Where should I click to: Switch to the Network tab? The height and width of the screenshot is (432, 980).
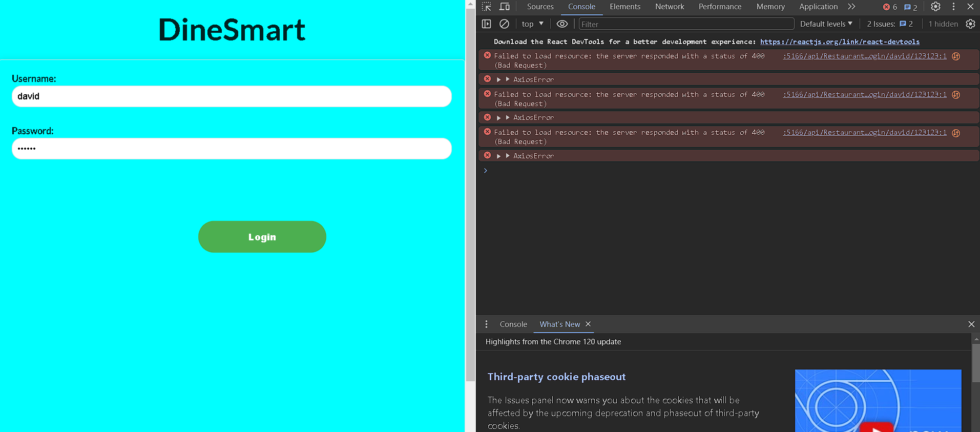[670, 7]
